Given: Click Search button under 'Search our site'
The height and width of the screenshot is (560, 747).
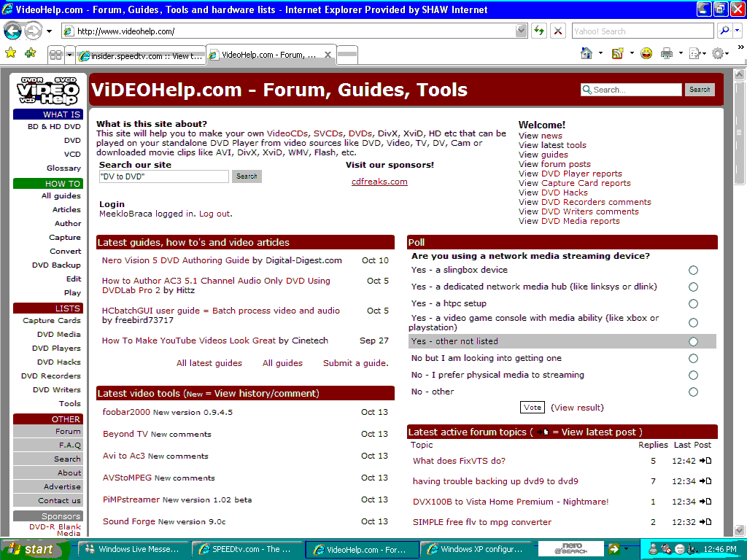Looking at the screenshot, I should tap(247, 176).
